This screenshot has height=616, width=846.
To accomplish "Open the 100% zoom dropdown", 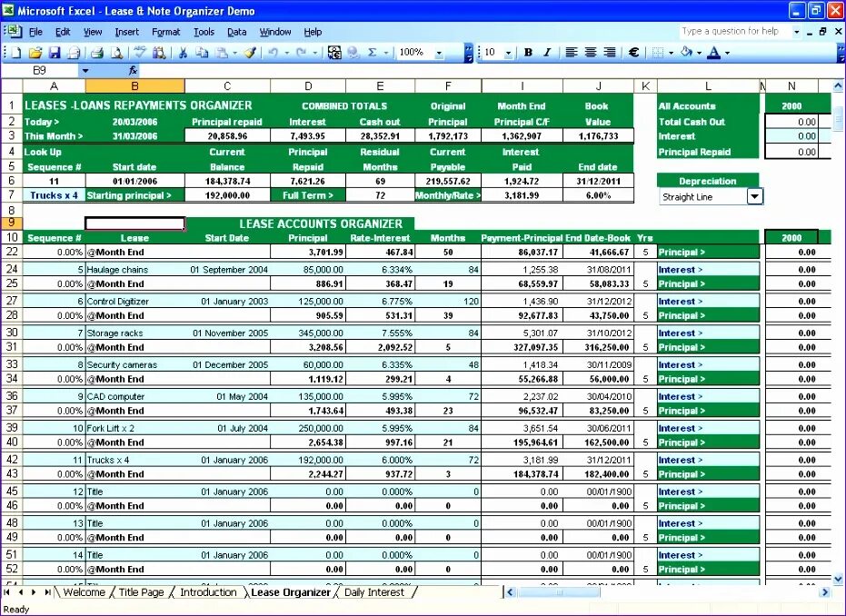I will tap(439, 53).
